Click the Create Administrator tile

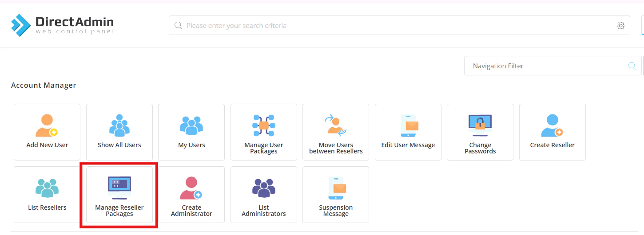[191, 195]
